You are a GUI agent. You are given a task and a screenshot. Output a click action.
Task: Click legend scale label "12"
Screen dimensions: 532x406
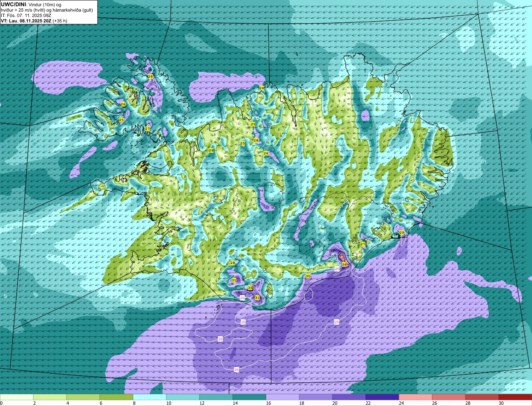pyautogui.click(x=202, y=403)
